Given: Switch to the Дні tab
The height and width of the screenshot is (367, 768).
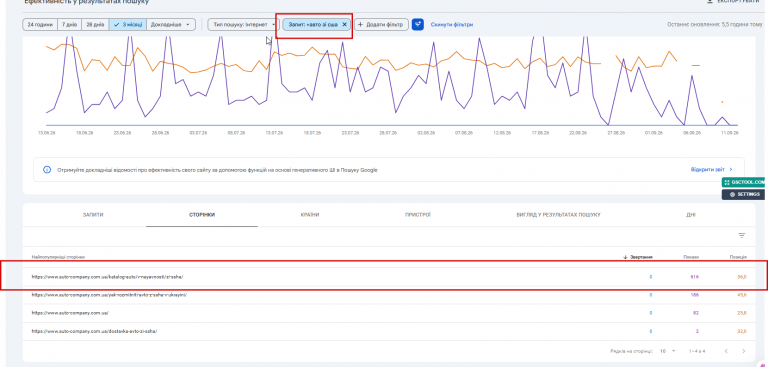Looking at the screenshot, I should coord(691,215).
